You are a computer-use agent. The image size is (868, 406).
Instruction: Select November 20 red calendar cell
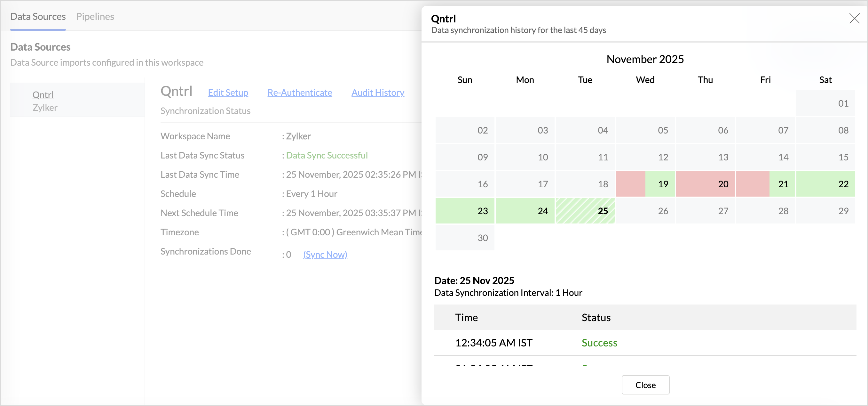tap(705, 184)
